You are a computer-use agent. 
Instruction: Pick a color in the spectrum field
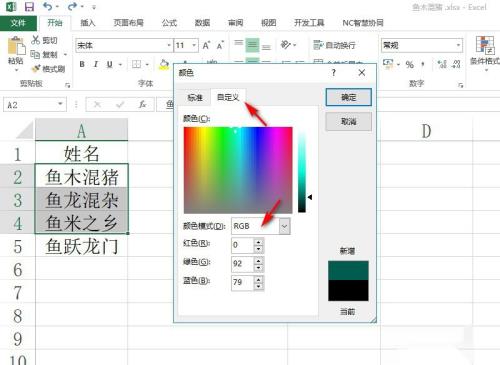pyautogui.click(x=238, y=170)
